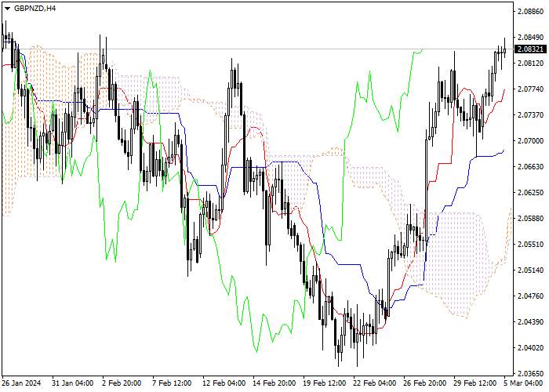This screenshot has height=392, width=549.
Task: Click the 26 Jan 2024 date label
Action: pos(22,383)
